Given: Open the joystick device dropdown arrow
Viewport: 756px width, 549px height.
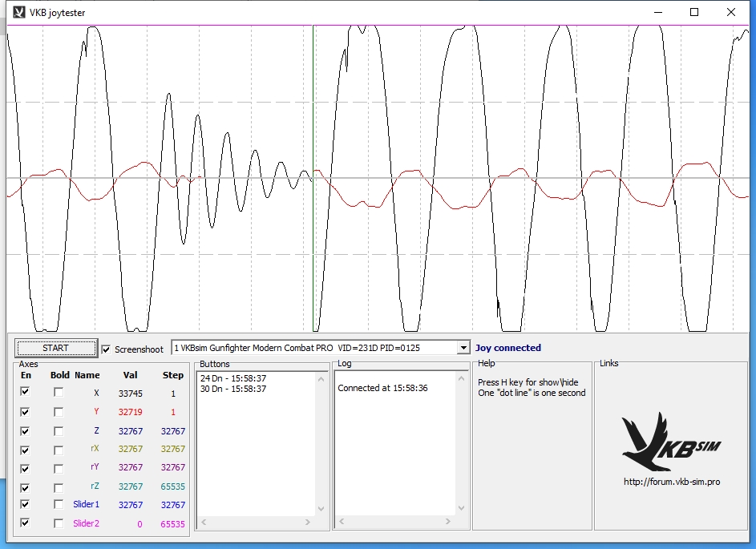Looking at the screenshot, I should tap(462, 348).
